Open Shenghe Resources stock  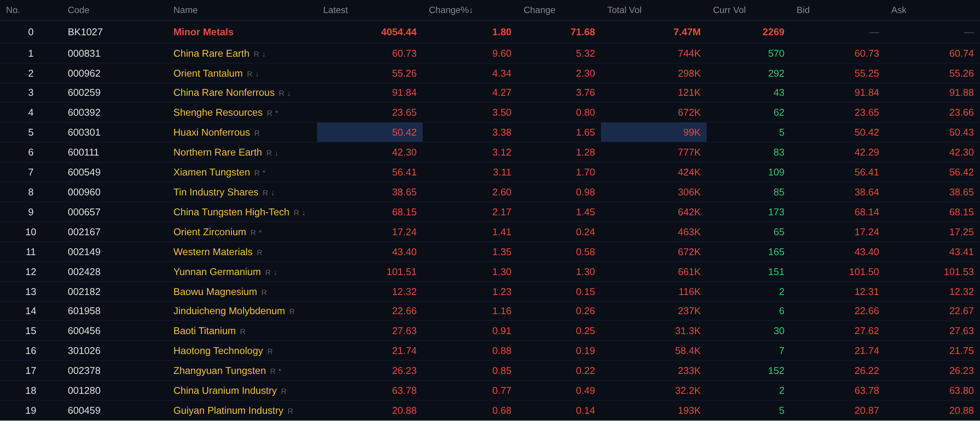point(218,113)
